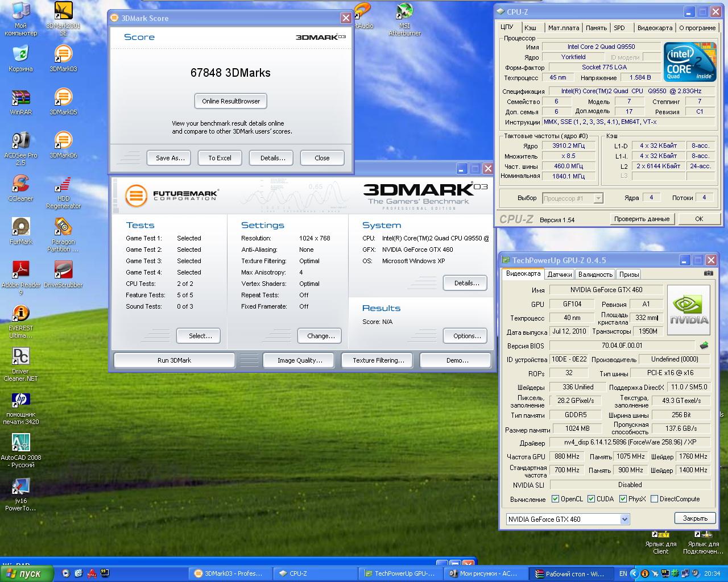This screenshot has height=582, width=728.
Task: Switch to the Призы tab in GPU-Z
Action: [628, 275]
